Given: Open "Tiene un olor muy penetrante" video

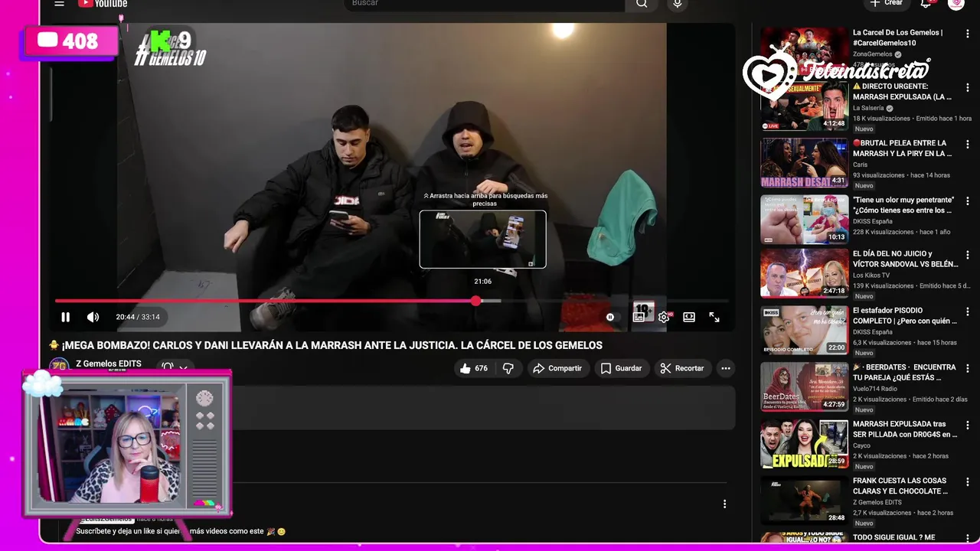Looking at the screenshot, I should tap(902, 204).
